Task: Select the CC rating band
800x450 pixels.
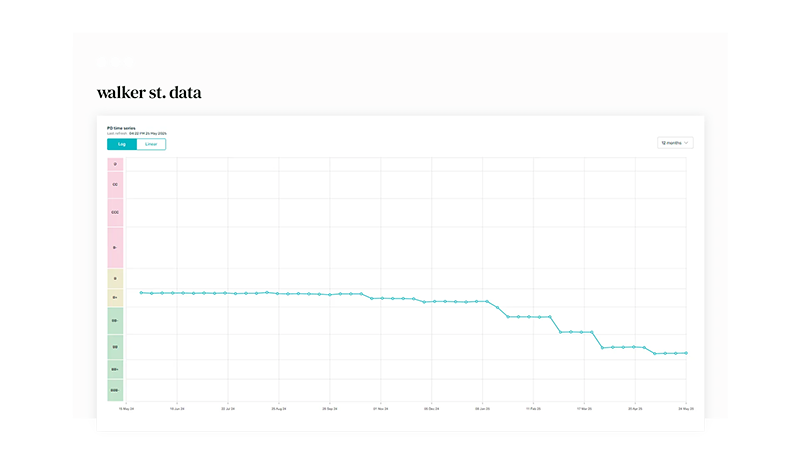Action: click(115, 184)
